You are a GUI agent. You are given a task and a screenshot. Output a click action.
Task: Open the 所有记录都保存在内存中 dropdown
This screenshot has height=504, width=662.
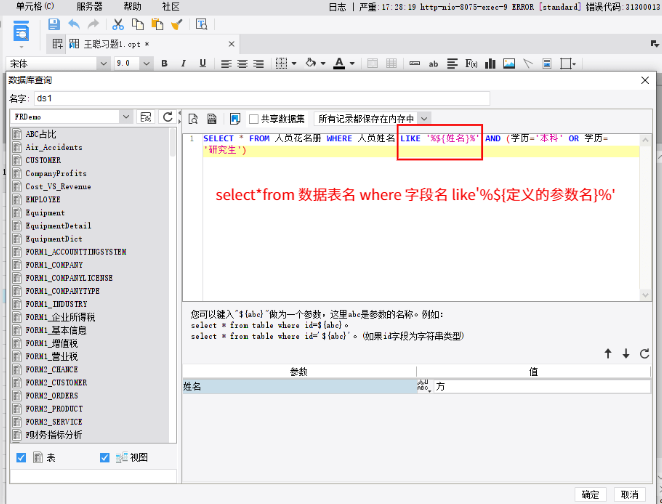[x=424, y=119]
